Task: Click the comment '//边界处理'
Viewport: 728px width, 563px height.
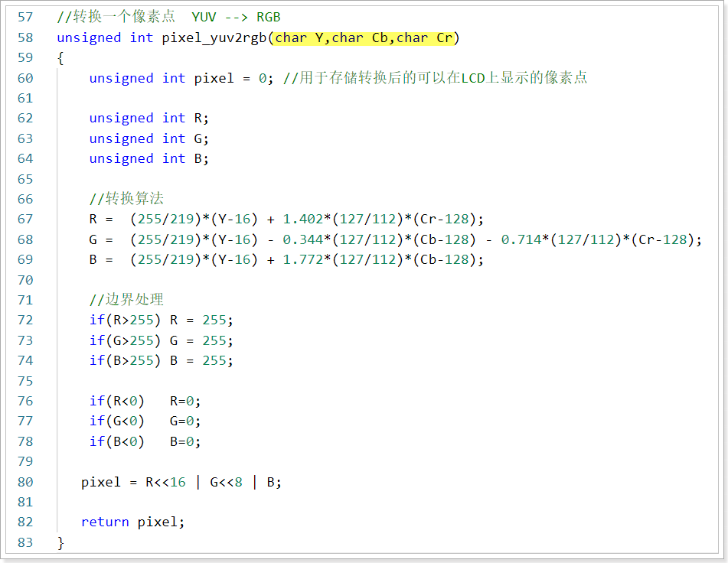Action: coord(126,300)
